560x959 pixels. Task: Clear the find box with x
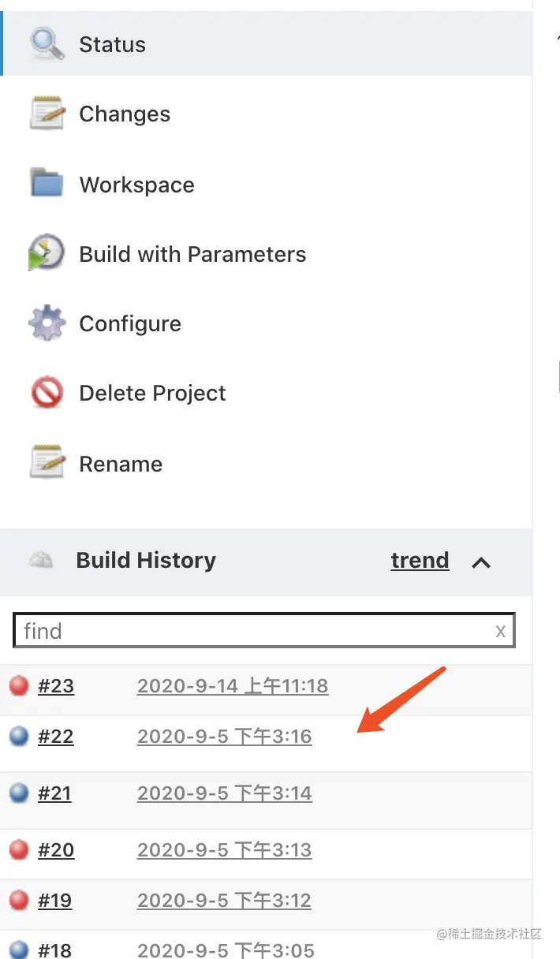500,631
